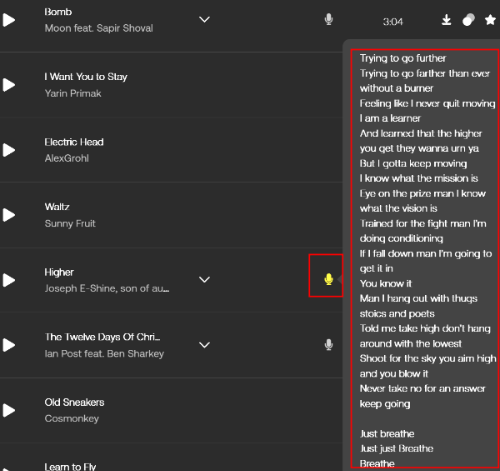Open artist Cosmonkey

click(72, 419)
